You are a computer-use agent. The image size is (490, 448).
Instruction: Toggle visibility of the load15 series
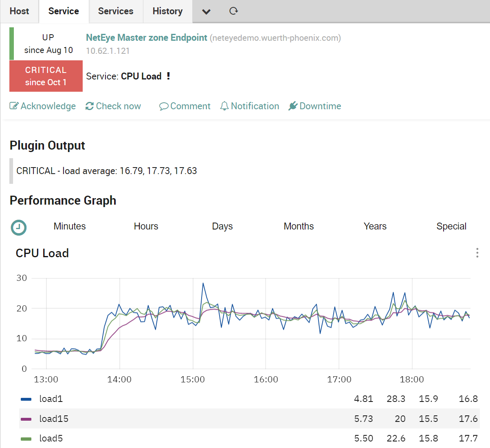54,418
